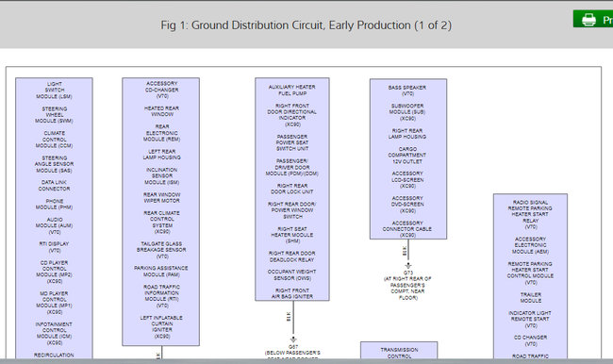
Task: Click 'Right Front Door Directional Indicator' text
Action: click(292, 115)
